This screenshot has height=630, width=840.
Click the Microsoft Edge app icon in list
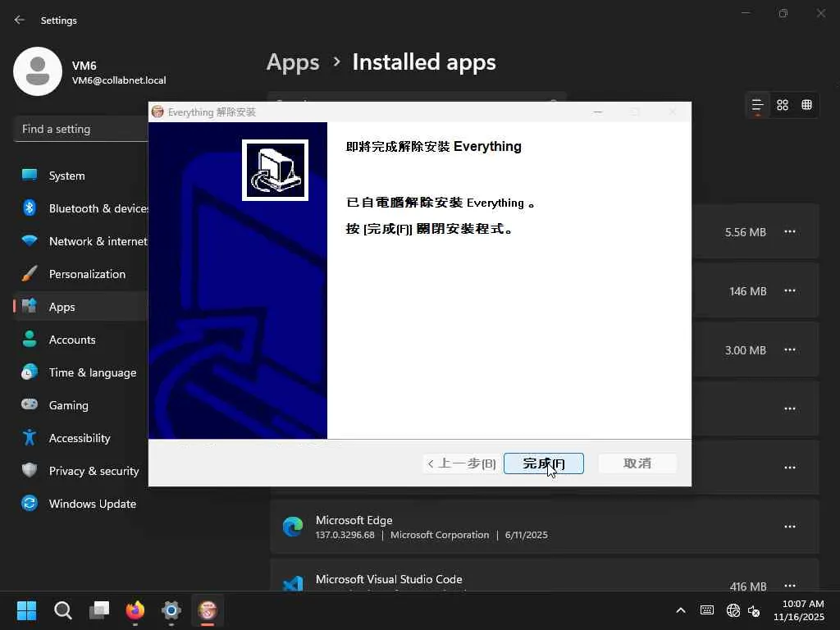293,527
